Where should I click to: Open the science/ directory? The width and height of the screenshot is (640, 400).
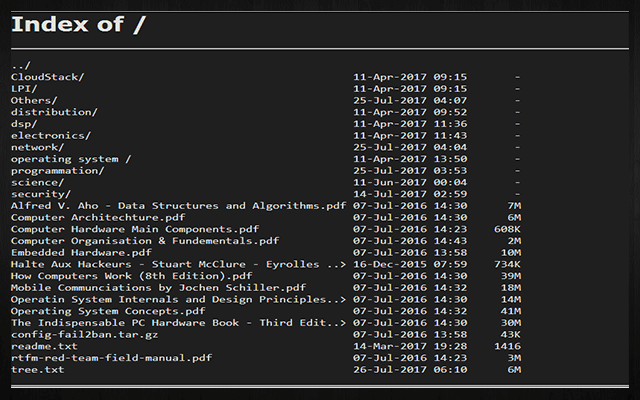point(37,182)
